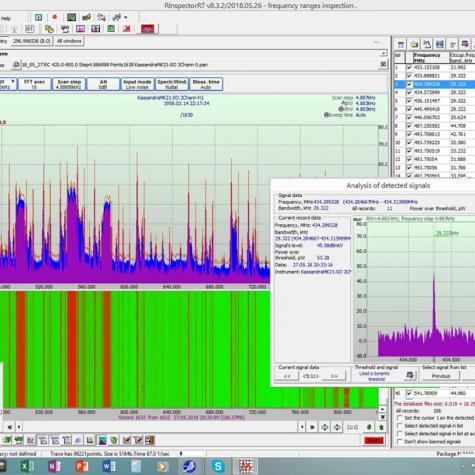Select the All windows tab
475x475 pixels.
tap(69, 41)
